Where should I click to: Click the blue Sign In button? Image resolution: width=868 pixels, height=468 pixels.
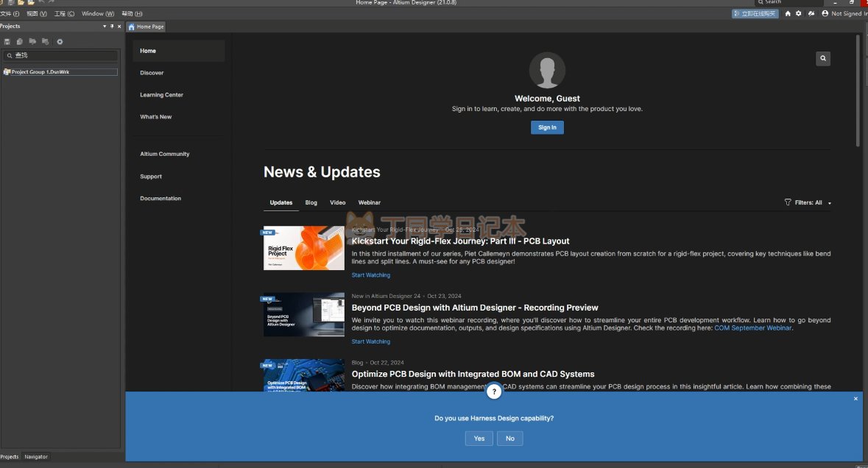click(547, 127)
